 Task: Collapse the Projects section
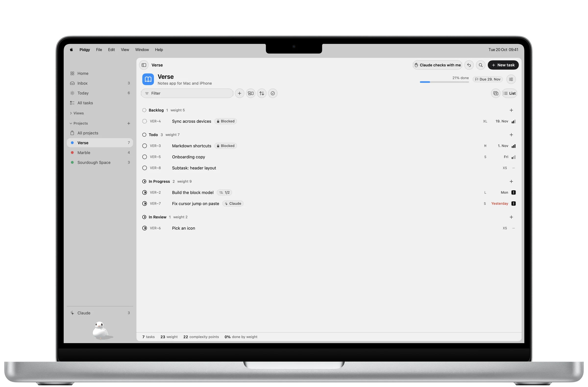pos(79,123)
